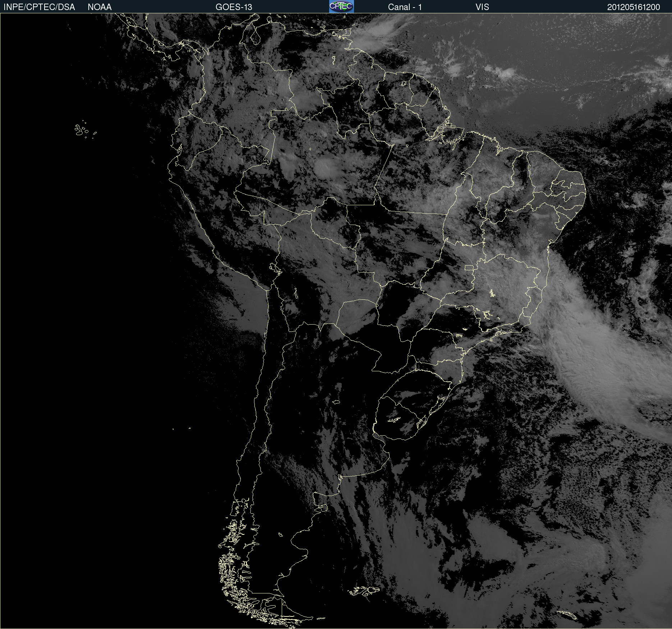The width and height of the screenshot is (672, 629).
Task: Click the 201205161200 timestamp
Action: tap(634, 7)
